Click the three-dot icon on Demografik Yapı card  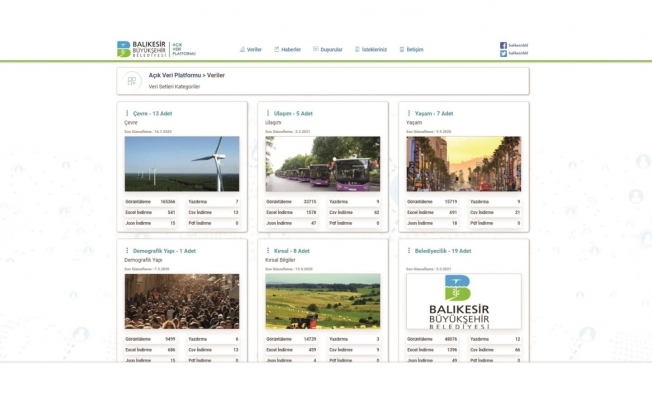click(x=127, y=251)
